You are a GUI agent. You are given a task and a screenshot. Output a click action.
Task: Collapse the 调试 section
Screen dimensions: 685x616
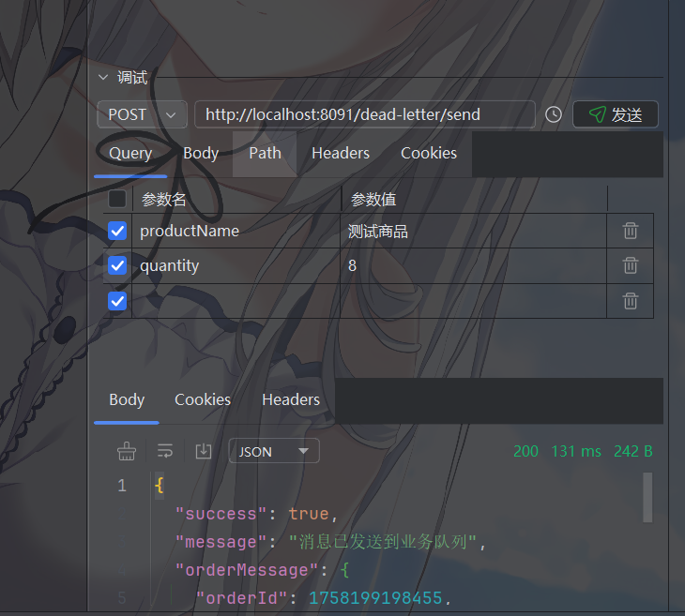(x=102, y=78)
